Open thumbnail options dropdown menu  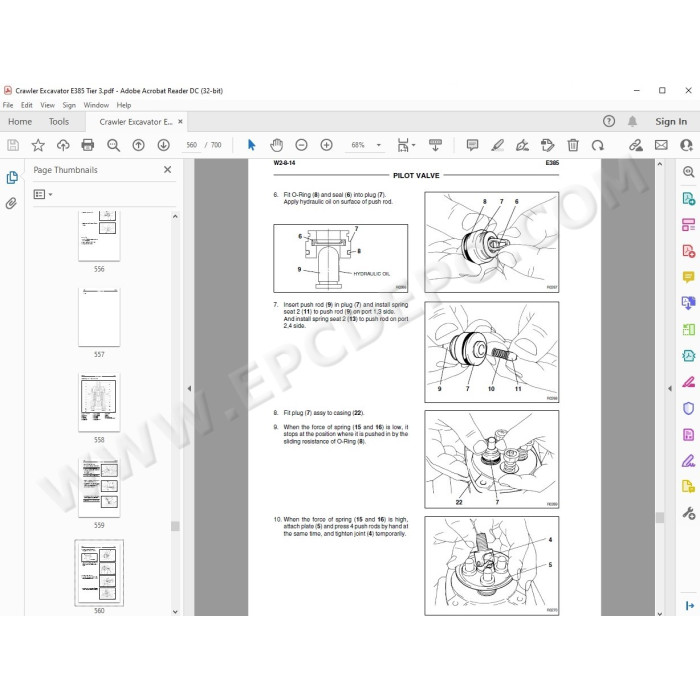tap(43, 194)
